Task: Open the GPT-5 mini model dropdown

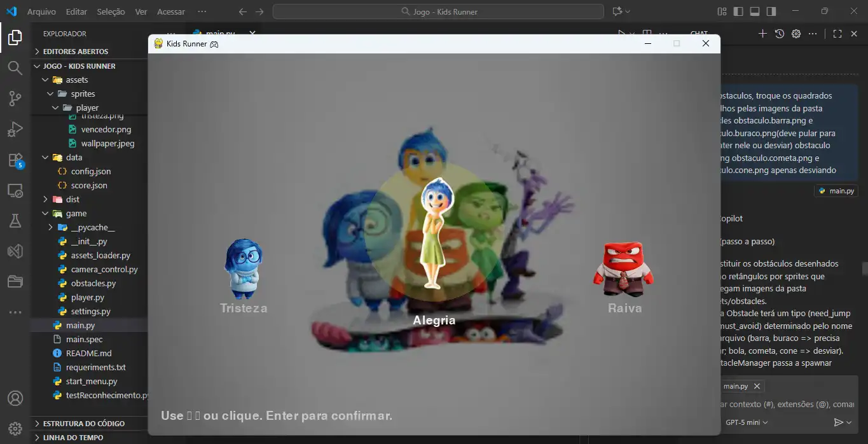Action: [747, 422]
